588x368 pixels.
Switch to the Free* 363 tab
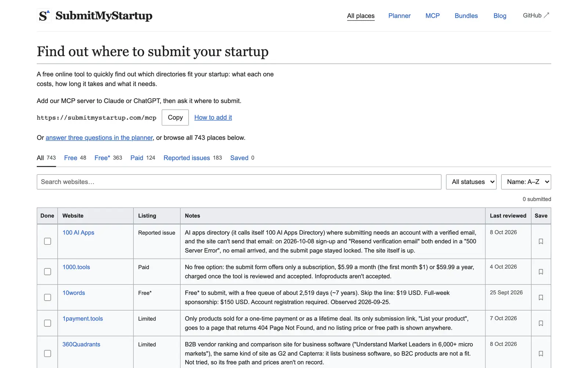point(108,158)
